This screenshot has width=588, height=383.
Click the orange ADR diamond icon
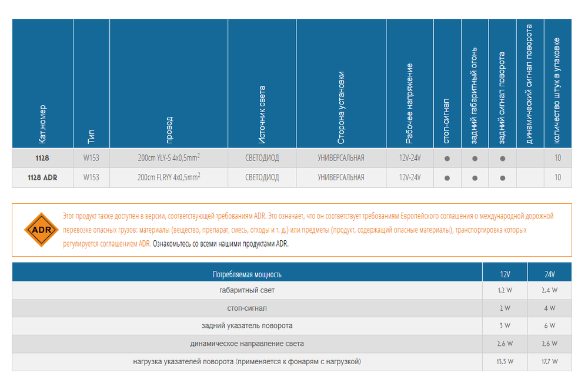41,230
